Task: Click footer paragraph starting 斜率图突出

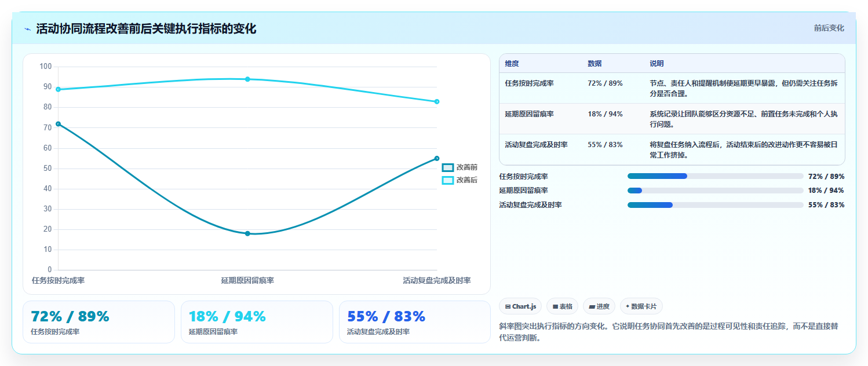Action: coord(668,332)
